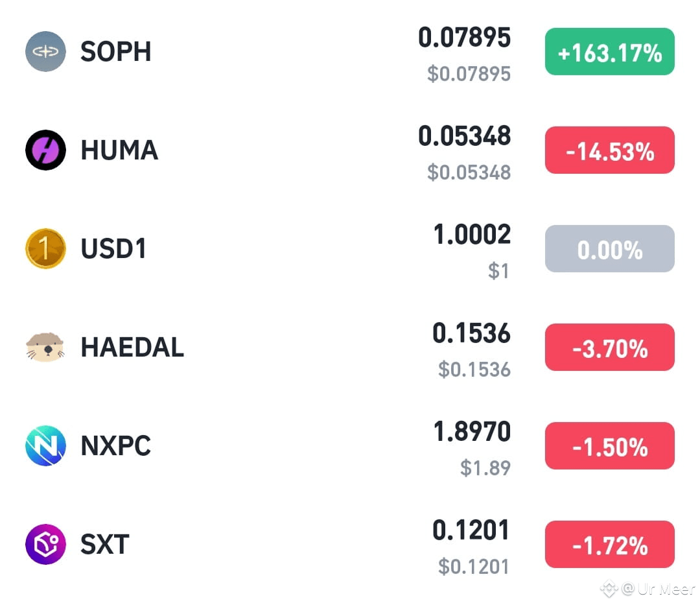Click the SOPH coin icon
Viewport: 700px width, 605px height.
[x=45, y=51]
